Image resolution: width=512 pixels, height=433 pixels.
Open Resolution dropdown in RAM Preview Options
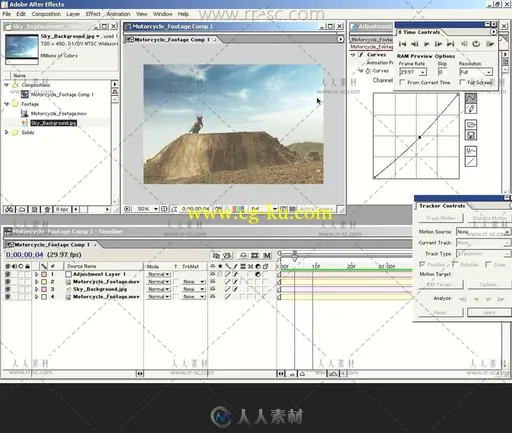(476, 72)
